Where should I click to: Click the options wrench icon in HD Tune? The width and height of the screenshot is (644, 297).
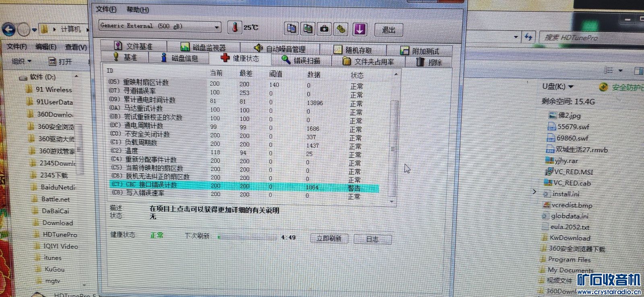tap(341, 29)
